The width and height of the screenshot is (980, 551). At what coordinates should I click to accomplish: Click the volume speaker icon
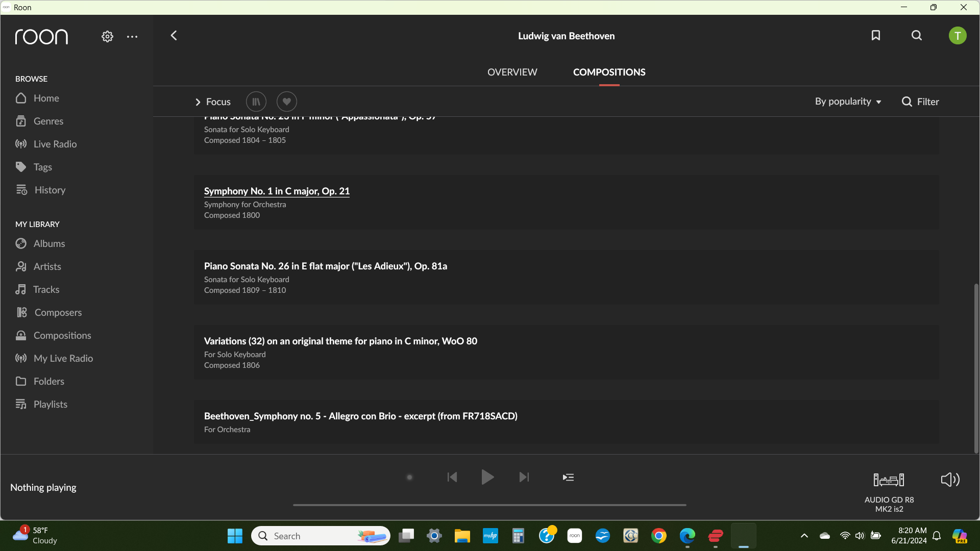click(950, 480)
